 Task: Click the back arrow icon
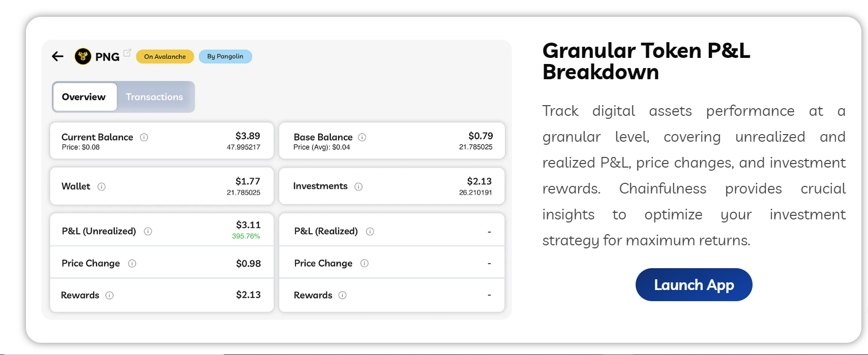click(x=57, y=56)
